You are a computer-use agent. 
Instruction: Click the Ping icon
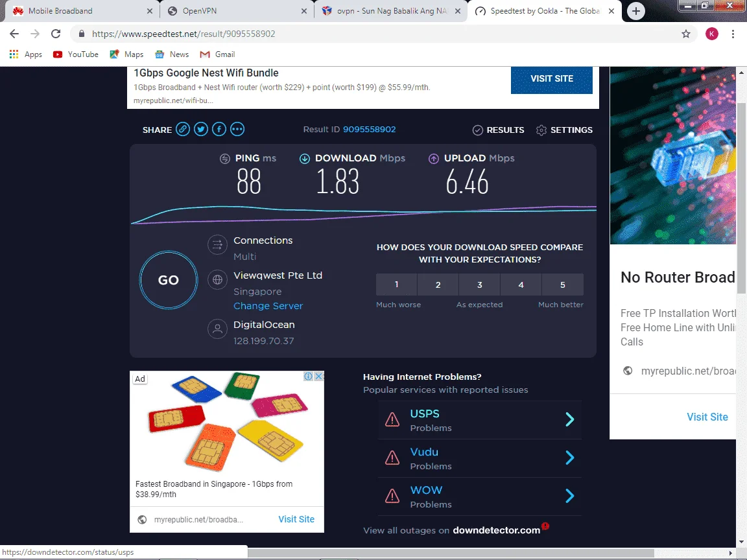(225, 159)
